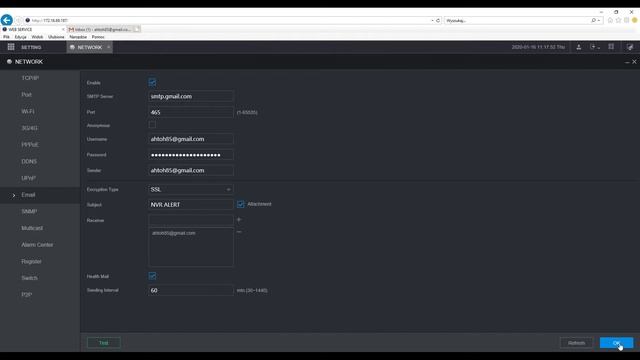Screen dimensions: 640x360
Task: Click the browser search magnifier icon
Action: [x=593, y=20]
